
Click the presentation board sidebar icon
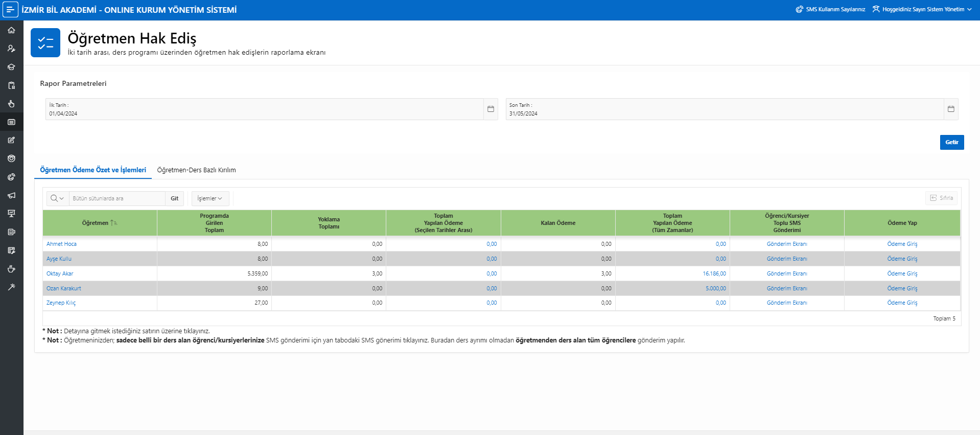[x=11, y=214]
